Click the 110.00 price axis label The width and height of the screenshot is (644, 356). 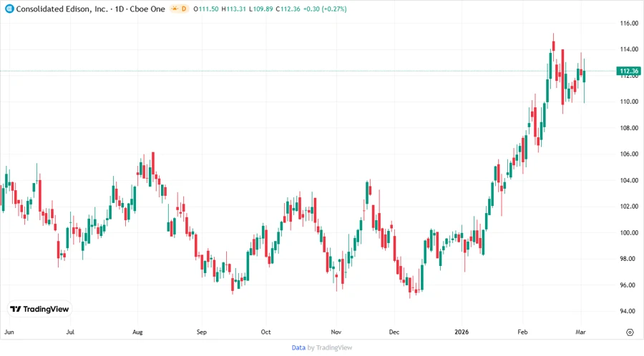point(629,102)
